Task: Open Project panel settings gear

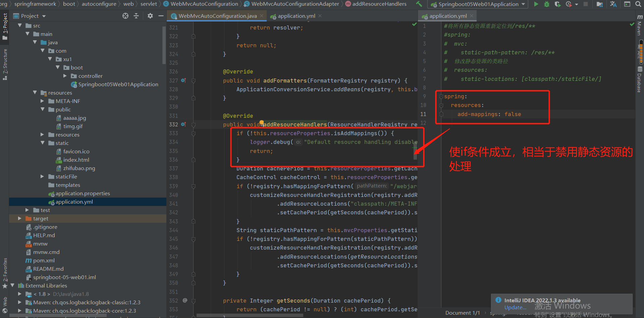Action: [x=150, y=16]
